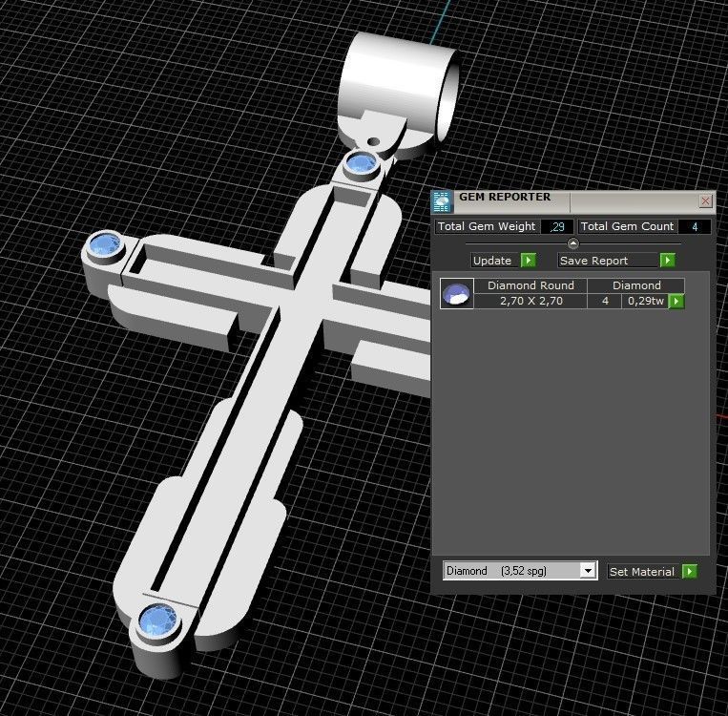Select the gem below the pendant bail
This screenshot has width=728, height=716.
click(x=362, y=163)
